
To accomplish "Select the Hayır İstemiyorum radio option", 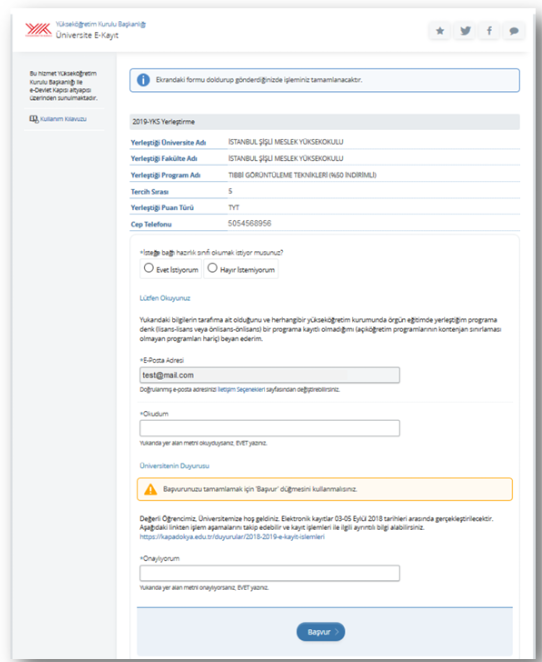I will [x=212, y=268].
